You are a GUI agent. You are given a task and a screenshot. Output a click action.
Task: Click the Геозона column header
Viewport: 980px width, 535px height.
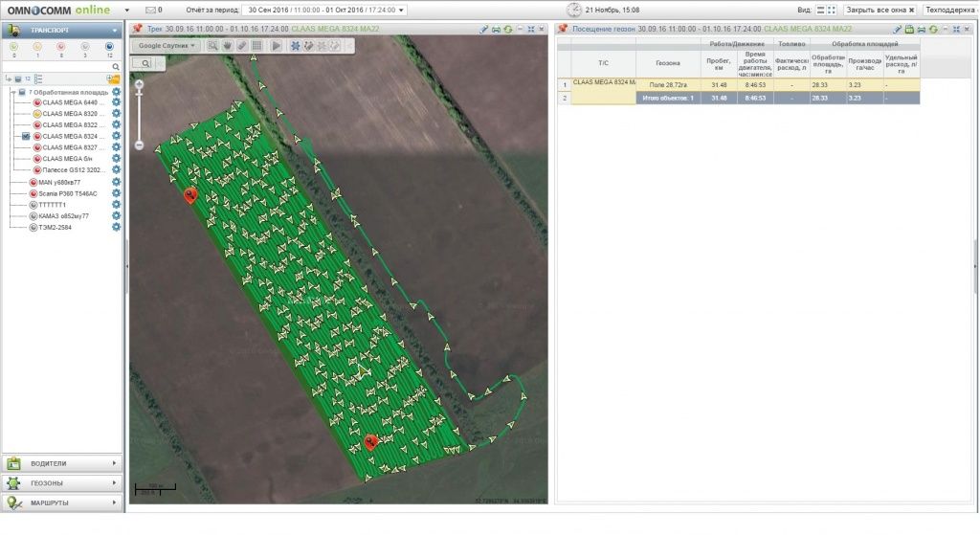(x=667, y=63)
